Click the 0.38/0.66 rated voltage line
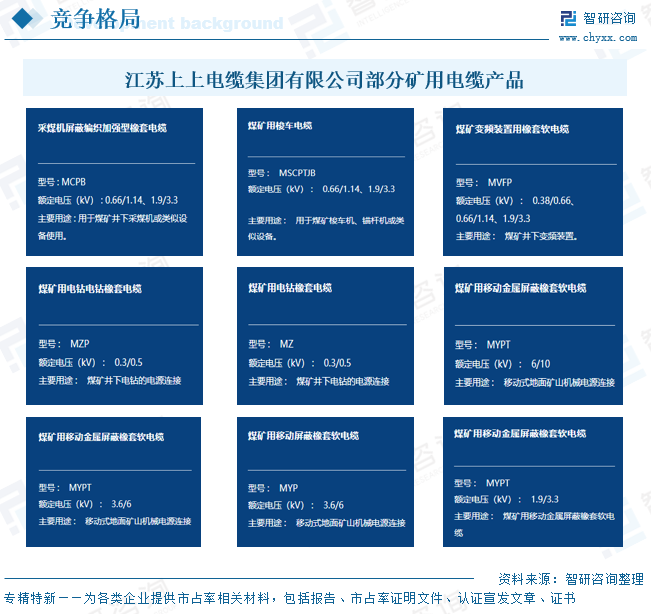Screen dimensions: 651x614 pyautogui.click(x=515, y=209)
